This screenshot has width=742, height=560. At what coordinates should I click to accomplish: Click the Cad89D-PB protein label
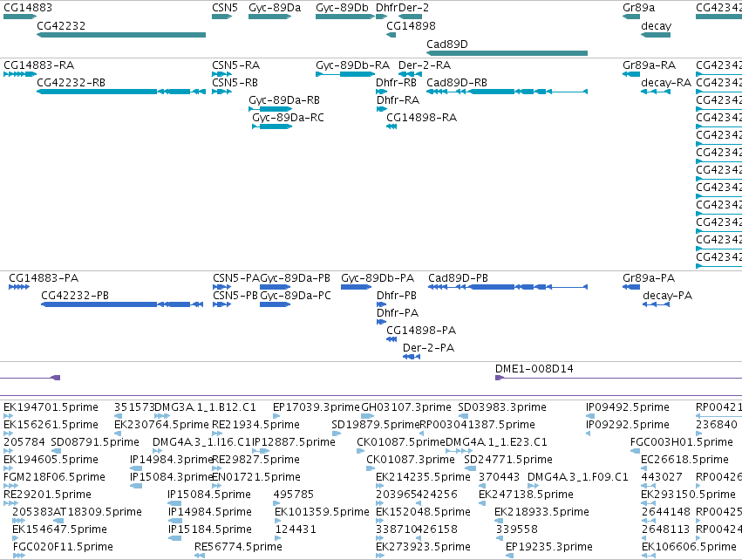point(458,278)
